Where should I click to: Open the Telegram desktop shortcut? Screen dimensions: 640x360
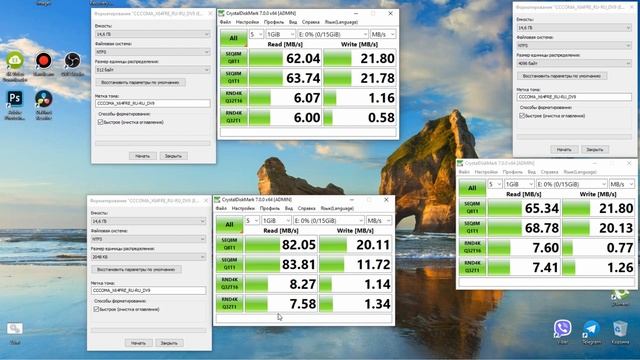point(591,329)
